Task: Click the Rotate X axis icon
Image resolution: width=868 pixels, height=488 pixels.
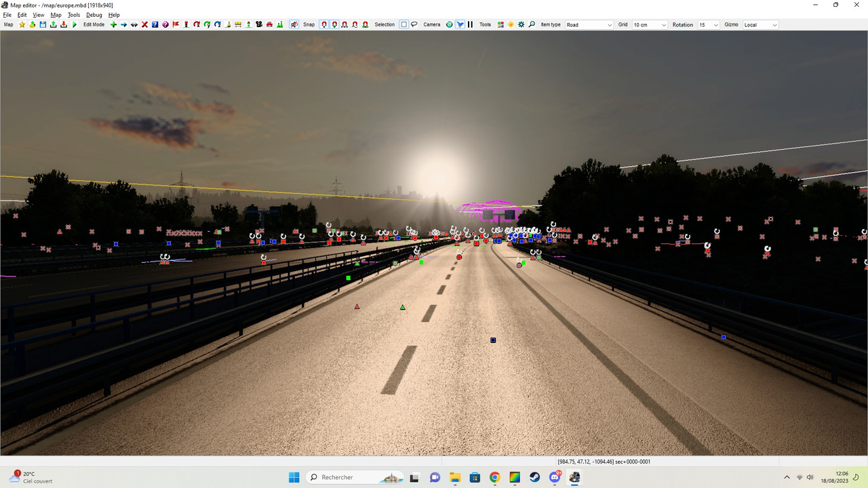Action: click(x=197, y=24)
